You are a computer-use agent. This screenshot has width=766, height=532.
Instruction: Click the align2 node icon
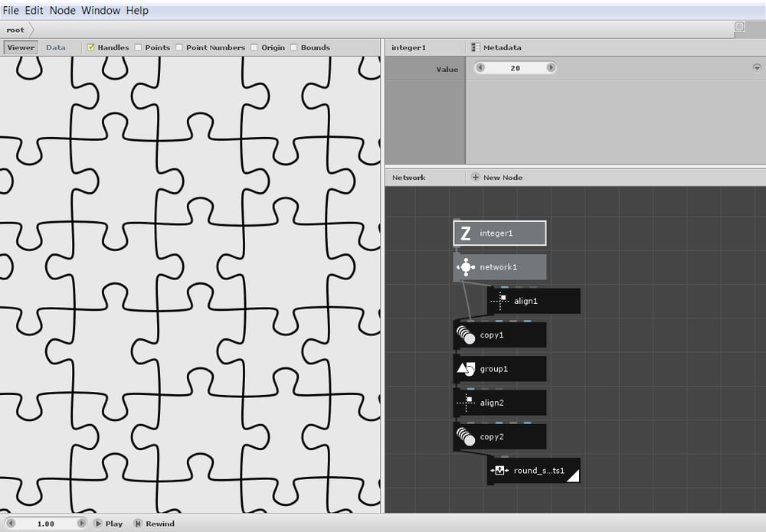466,403
